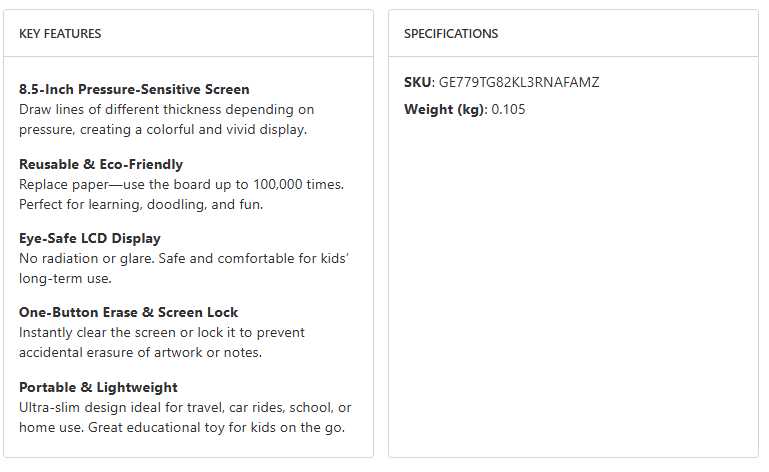The image size is (769, 472).
Task: Click the bold Weight (kg) label
Action: (x=445, y=109)
